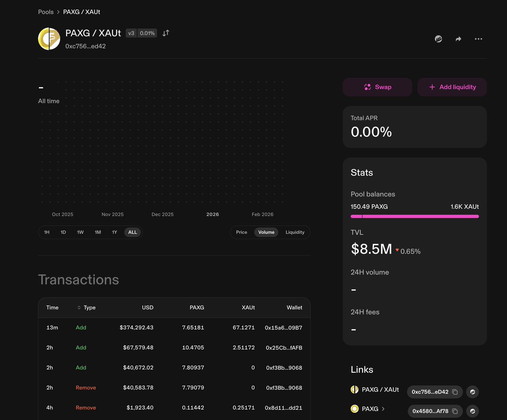The image size is (507, 420).
Task: Select the ALL chart range
Action: pos(133,232)
